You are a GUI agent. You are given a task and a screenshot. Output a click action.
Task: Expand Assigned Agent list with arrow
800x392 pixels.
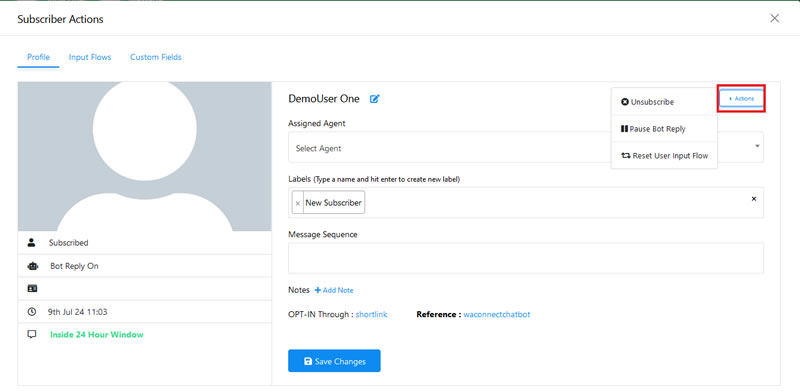pos(757,146)
